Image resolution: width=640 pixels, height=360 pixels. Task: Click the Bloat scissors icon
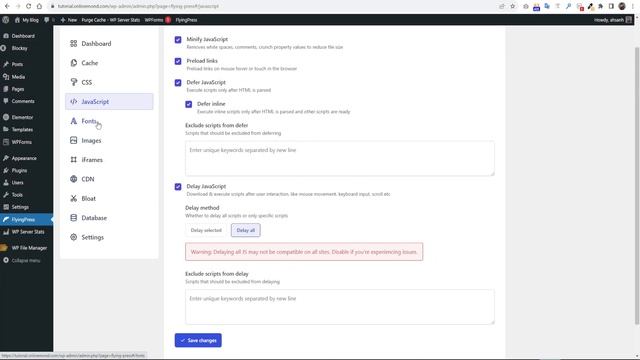pyautogui.click(x=73, y=198)
